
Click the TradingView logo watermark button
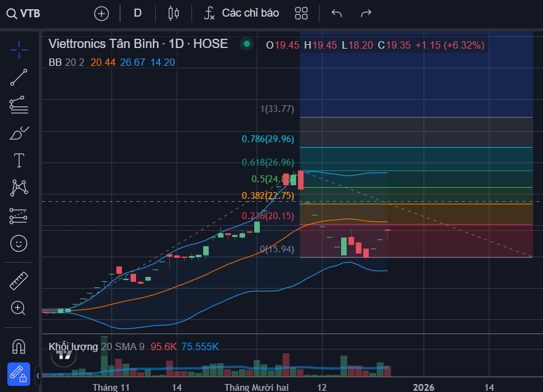pyautogui.click(x=64, y=354)
